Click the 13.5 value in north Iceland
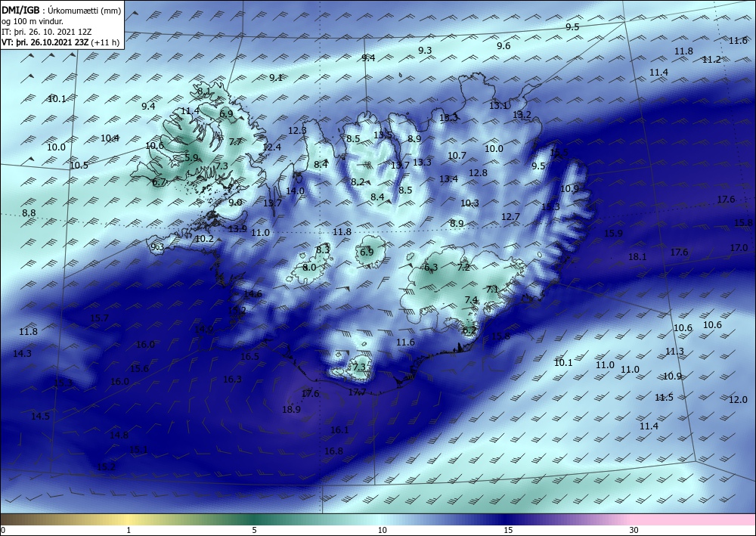The image size is (756, 536). (383, 135)
